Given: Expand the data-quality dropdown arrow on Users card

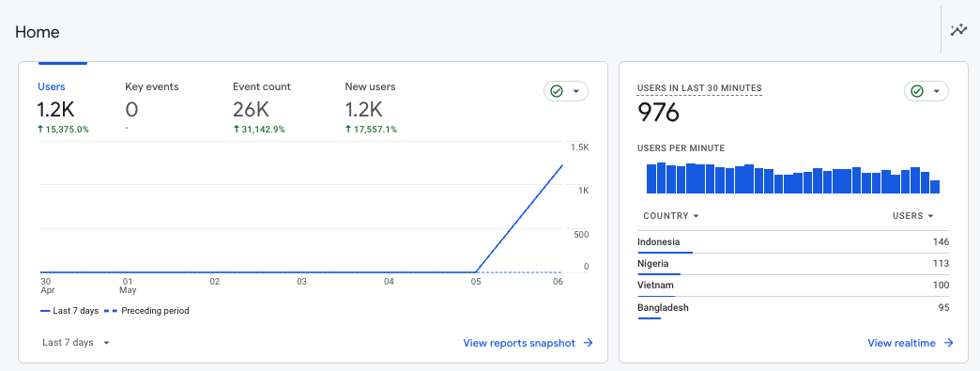Looking at the screenshot, I should tap(576, 91).
